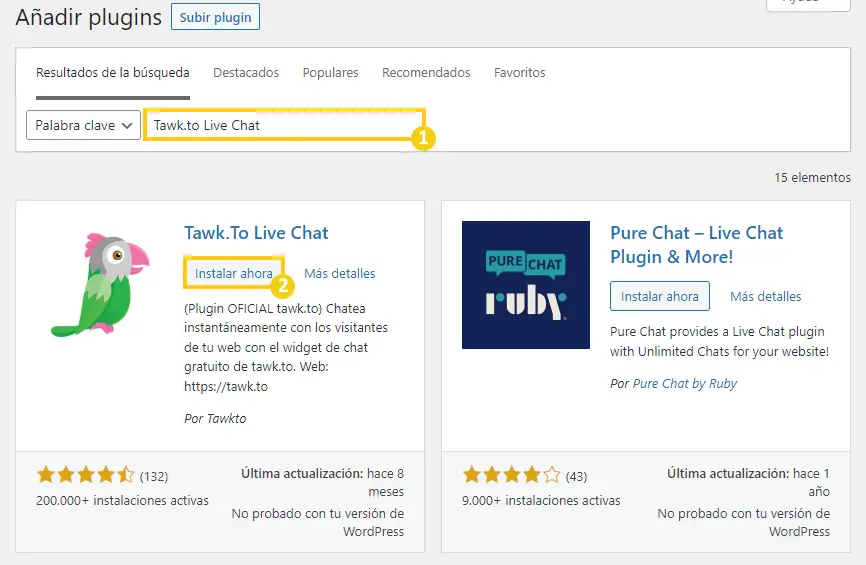
Task: Select the '15 elementos' count text
Action: click(812, 177)
